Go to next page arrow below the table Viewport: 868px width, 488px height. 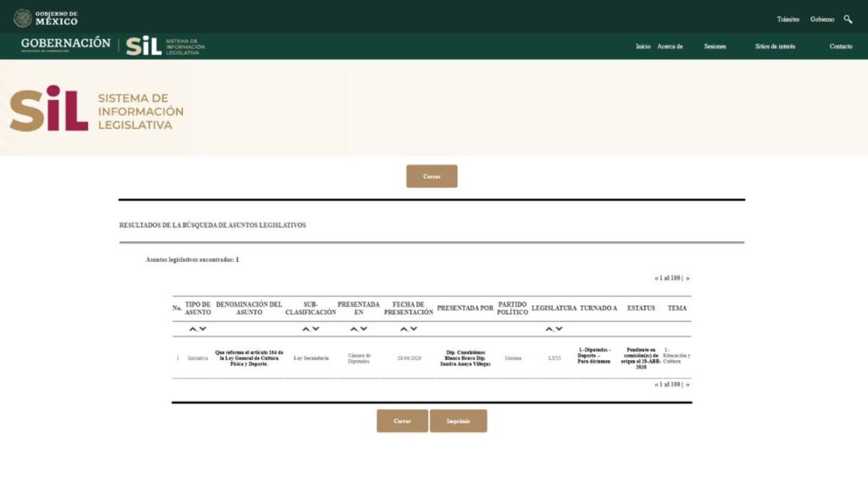coord(687,385)
